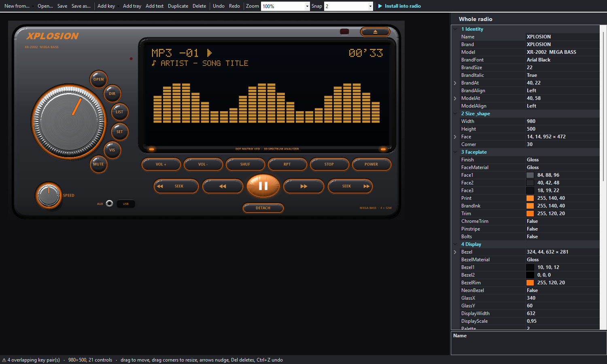This screenshot has height=364, width=607.
Task: Click the orange pause button on radio
Action: 263,186
